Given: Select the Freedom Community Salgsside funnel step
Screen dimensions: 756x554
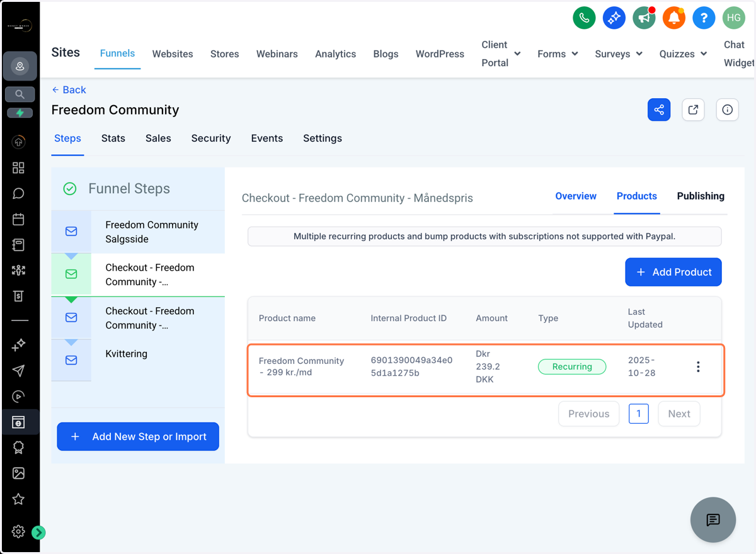Looking at the screenshot, I should click(x=138, y=232).
